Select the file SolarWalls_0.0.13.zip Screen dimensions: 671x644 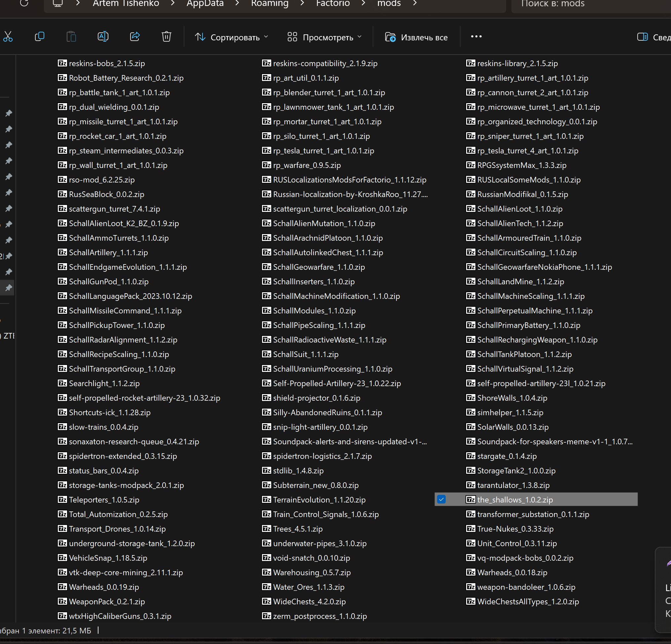click(x=513, y=427)
